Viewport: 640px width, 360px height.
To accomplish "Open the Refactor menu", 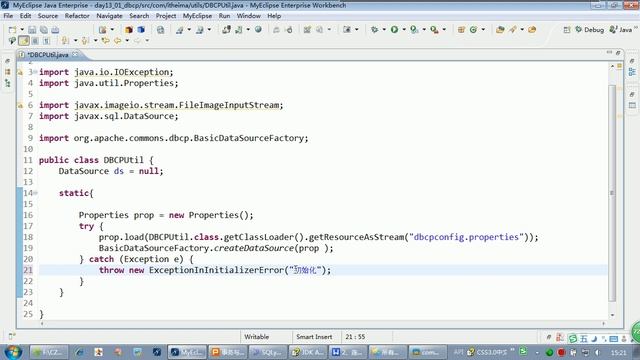I will click(77, 16).
